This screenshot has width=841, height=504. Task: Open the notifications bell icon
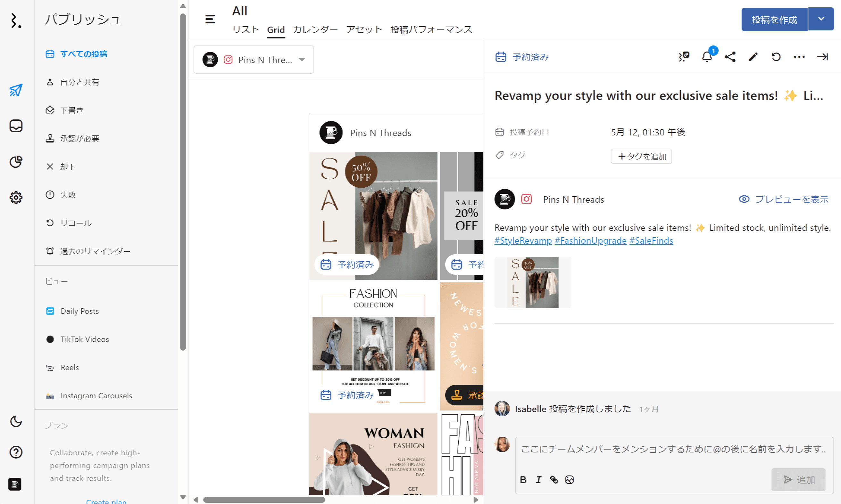707,57
